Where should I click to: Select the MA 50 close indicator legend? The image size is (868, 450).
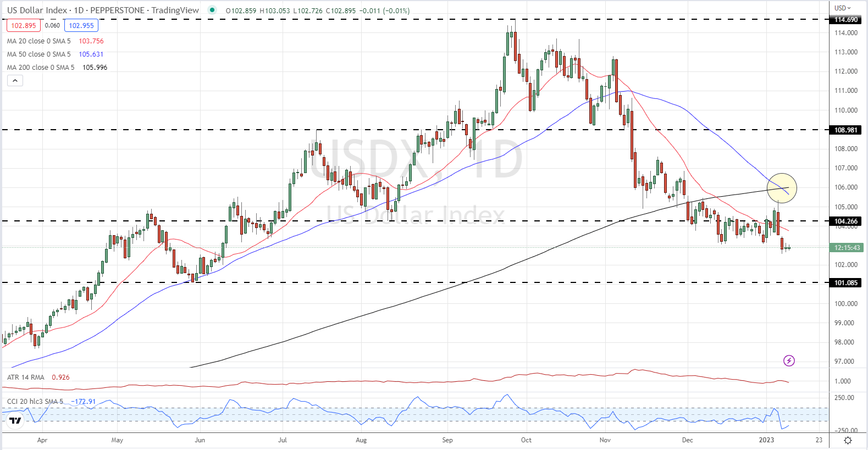[39, 54]
